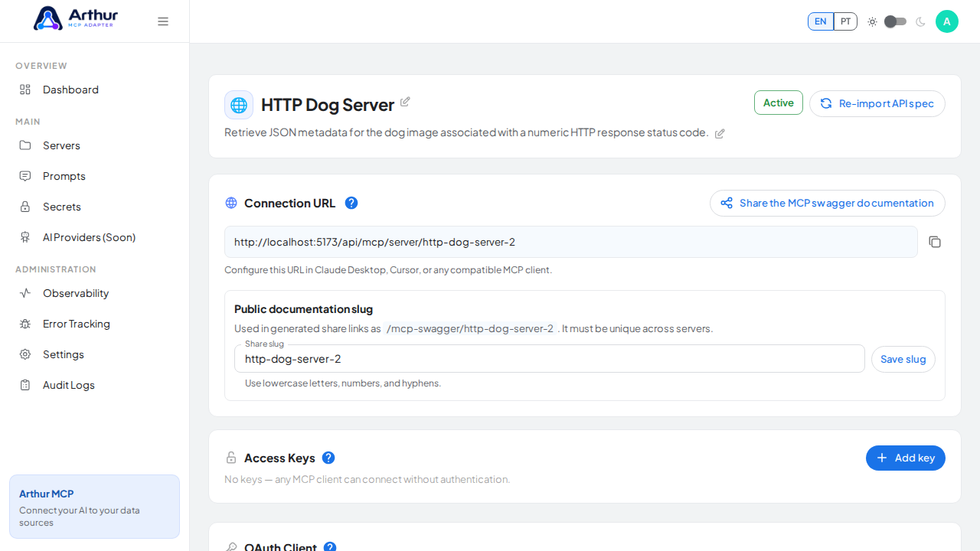Edit the HTTP Dog Server name
Screen dimensions: 980x551
pos(405,102)
